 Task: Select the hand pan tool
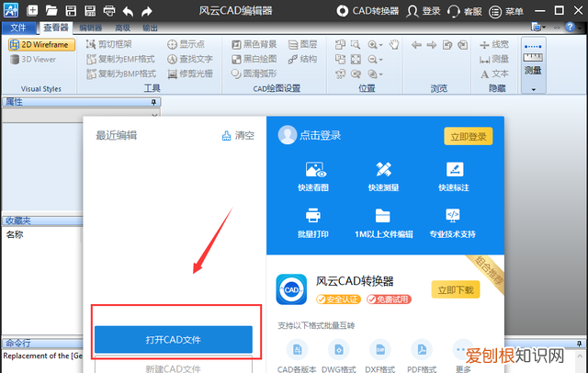(394, 45)
